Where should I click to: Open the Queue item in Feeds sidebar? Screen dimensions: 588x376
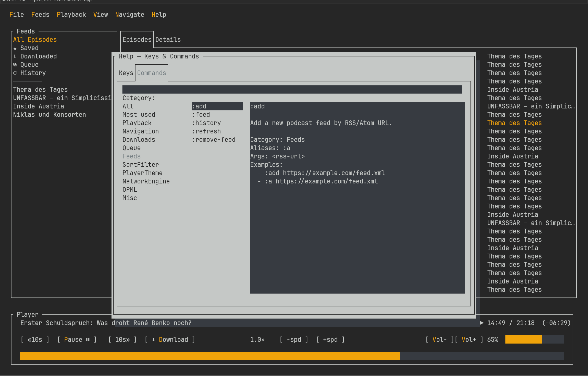(29, 65)
